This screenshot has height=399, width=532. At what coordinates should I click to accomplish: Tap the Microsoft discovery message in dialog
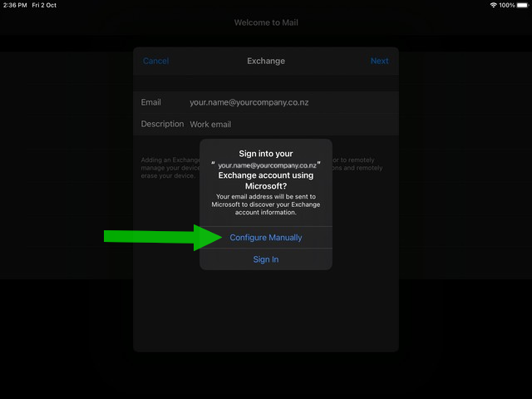[x=266, y=204]
